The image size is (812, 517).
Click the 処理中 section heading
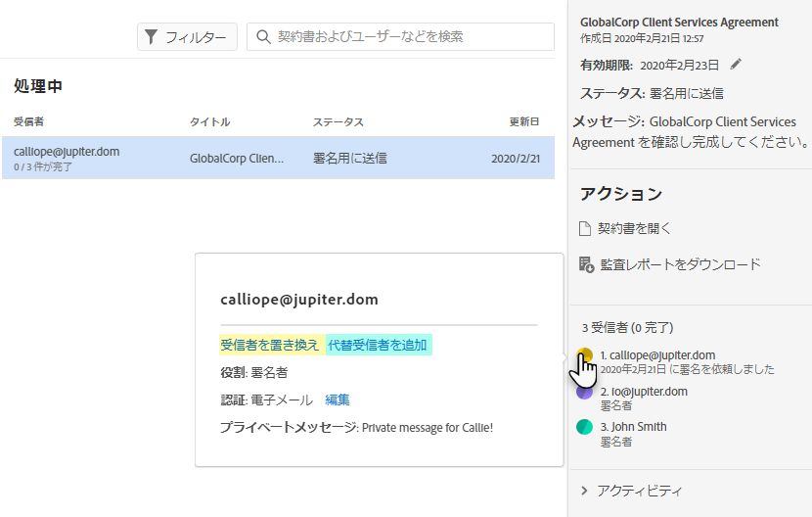pyautogui.click(x=38, y=86)
